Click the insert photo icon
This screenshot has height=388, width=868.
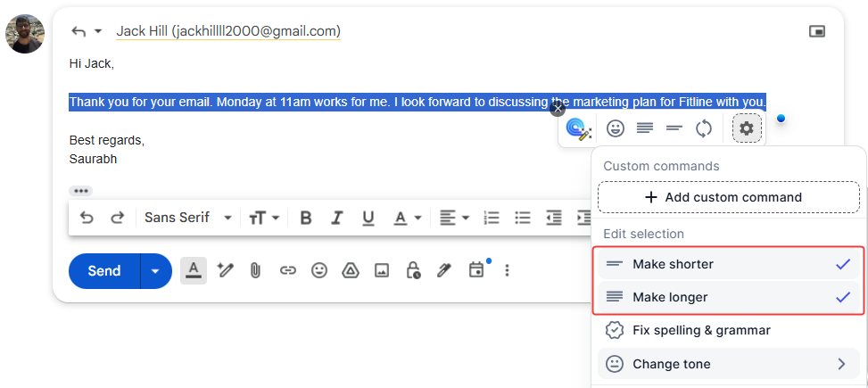pyautogui.click(x=382, y=270)
